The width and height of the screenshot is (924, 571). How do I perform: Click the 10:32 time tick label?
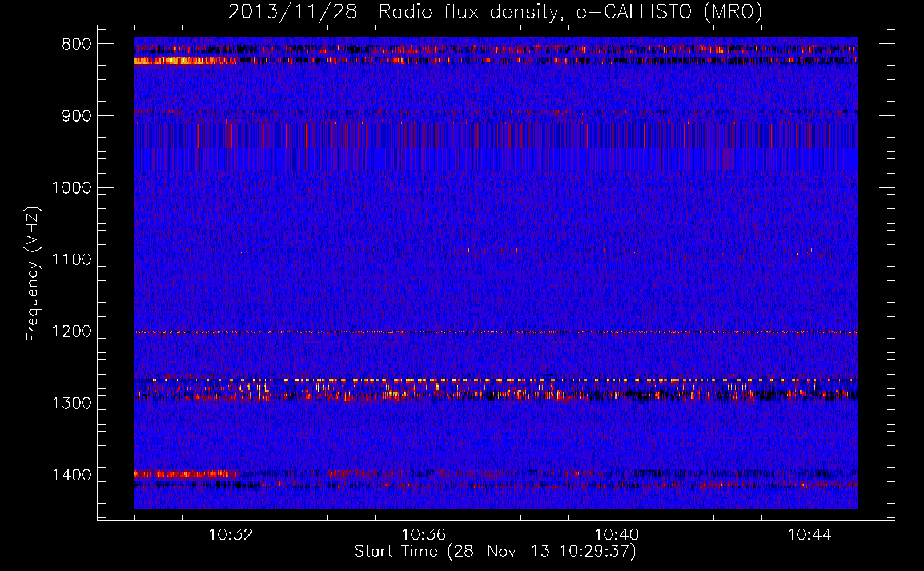[x=231, y=535]
